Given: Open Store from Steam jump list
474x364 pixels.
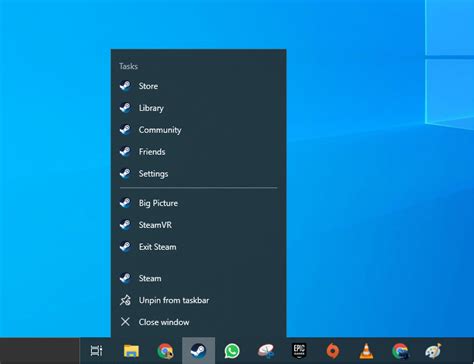Looking at the screenshot, I should [198, 86].
